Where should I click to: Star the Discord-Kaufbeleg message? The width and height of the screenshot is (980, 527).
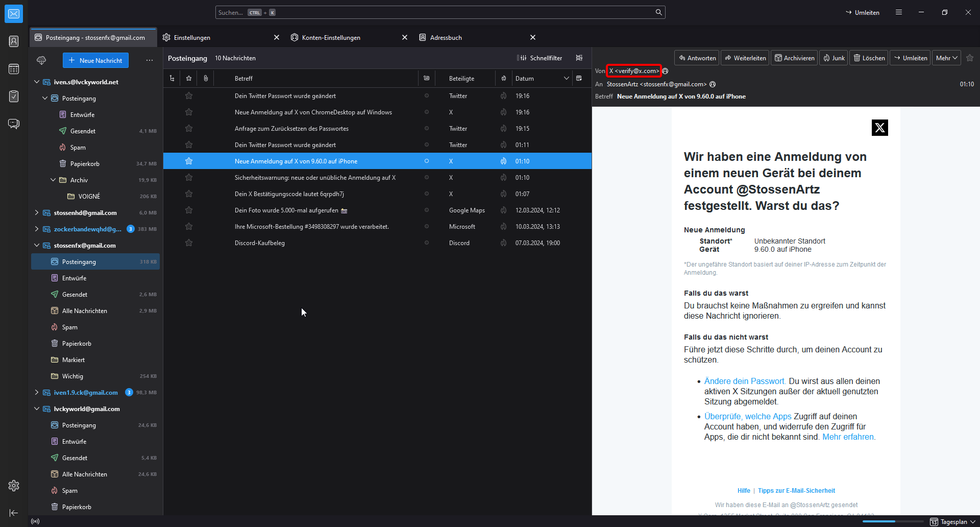pos(189,243)
